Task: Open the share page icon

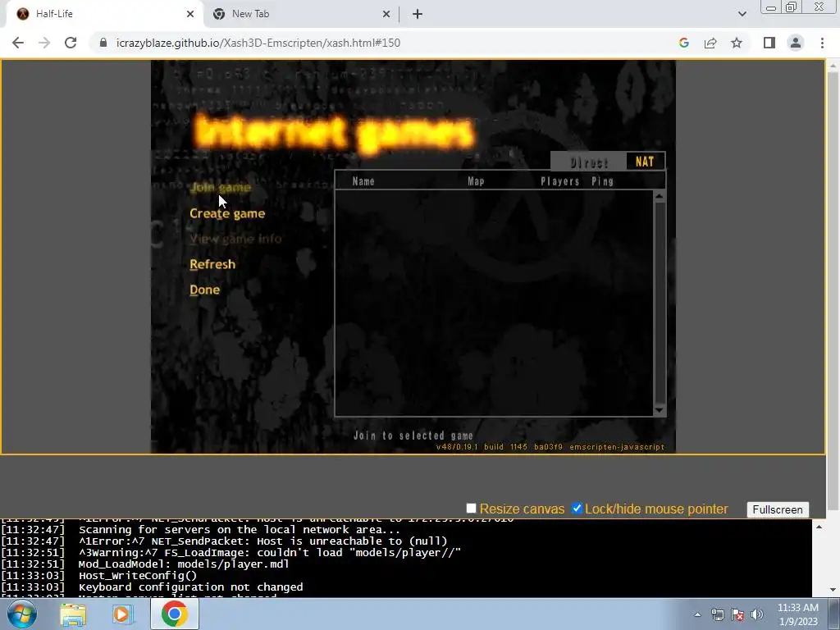Action: coord(710,43)
